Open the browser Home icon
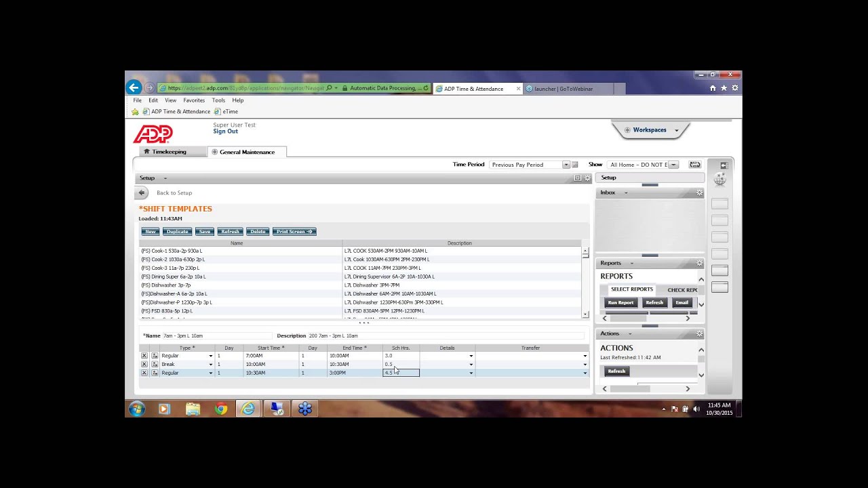The height and width of the screenshot is (488, 868). coord(713,88)
